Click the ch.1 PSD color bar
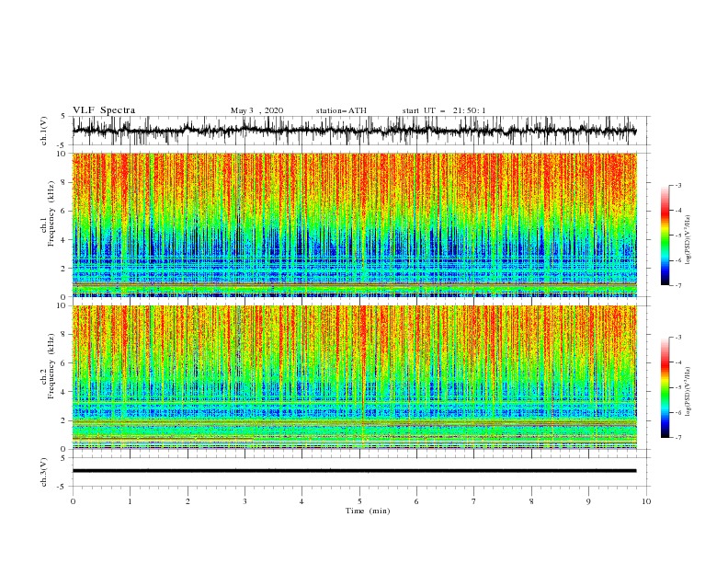This screenshot has height=563, width=728. pos(665,236)
